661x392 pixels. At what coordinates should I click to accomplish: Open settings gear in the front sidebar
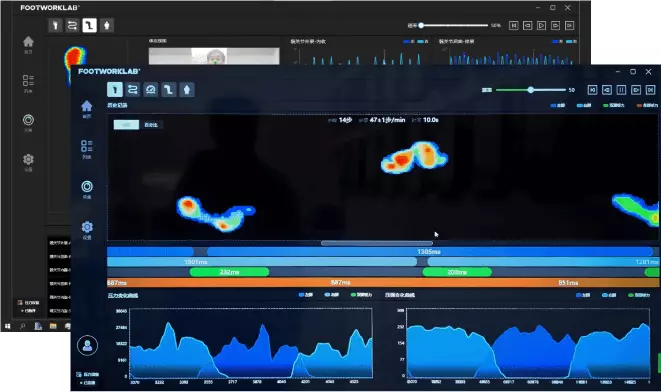point(87,230)
